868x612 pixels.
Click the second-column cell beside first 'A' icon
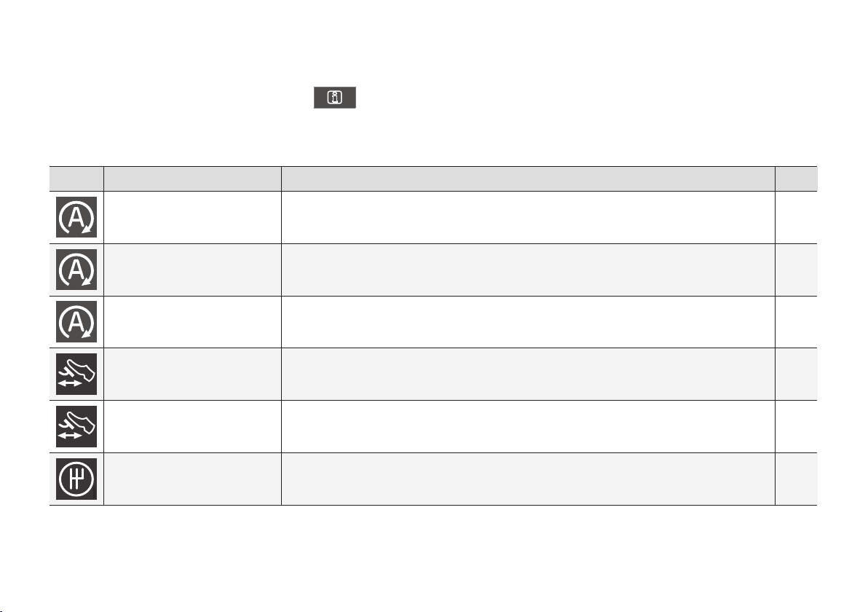(193, 217)
